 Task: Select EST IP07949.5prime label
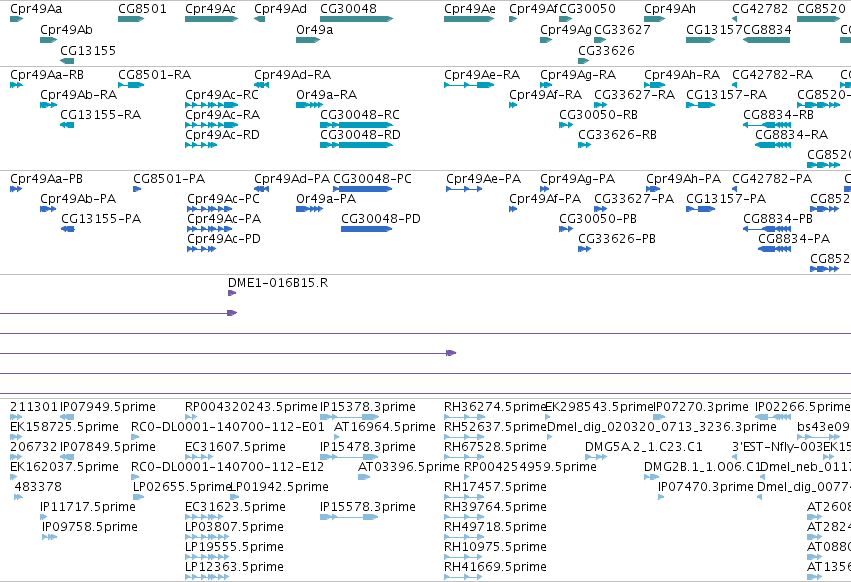(x=107, y=407)
